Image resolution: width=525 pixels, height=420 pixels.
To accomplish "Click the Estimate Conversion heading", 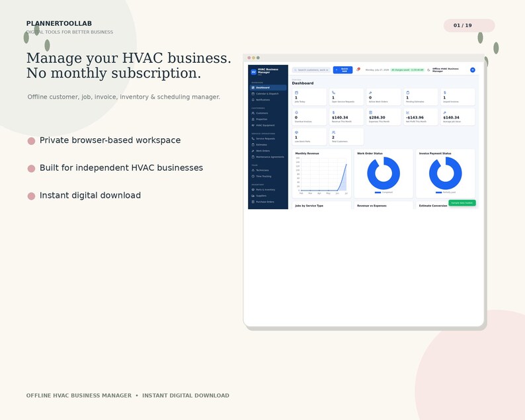I will 433,206.
